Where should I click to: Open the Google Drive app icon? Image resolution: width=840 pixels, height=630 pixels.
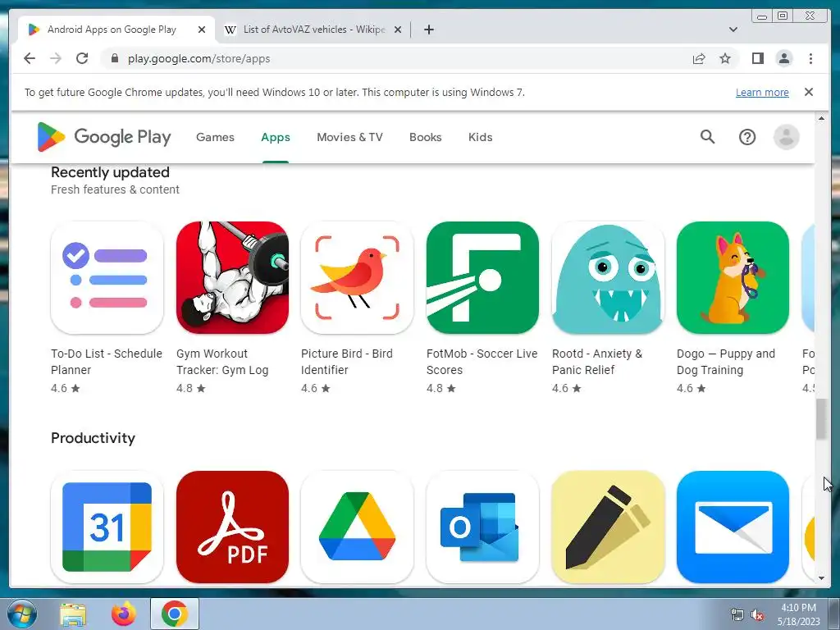click(358, 527)
